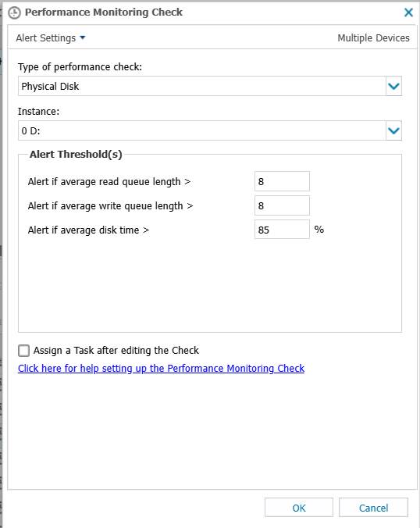The width and height of the screenshot is (420, 528).
Task: Open the Performance Monitoring Check help link
Action: click(x=161, y=369)
